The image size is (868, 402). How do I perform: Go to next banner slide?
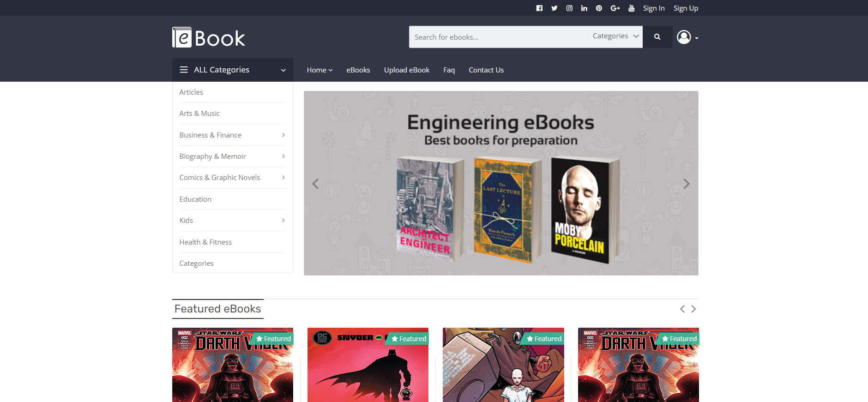click(687, 184)
